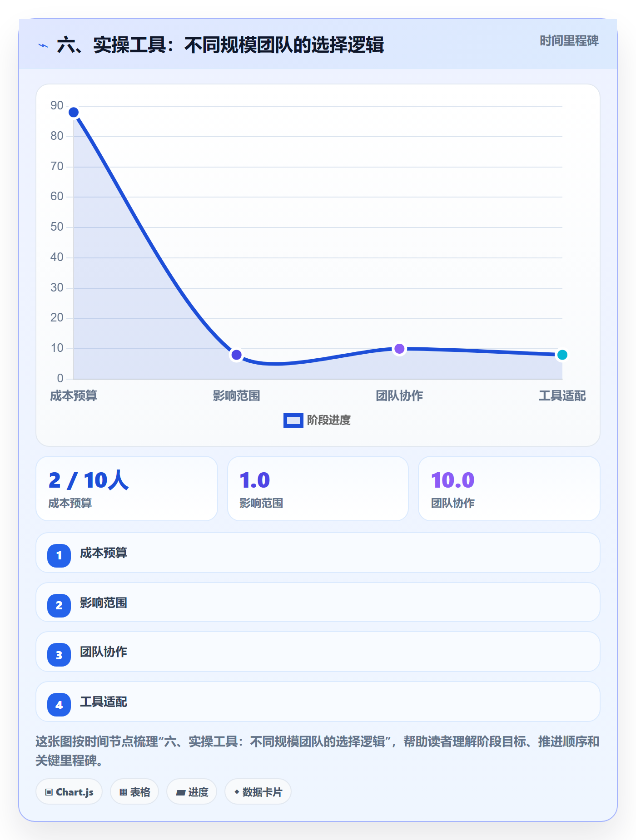Toggle the 阶段进度 legend item
Screen dimensions: 636x840
[317, 420]
